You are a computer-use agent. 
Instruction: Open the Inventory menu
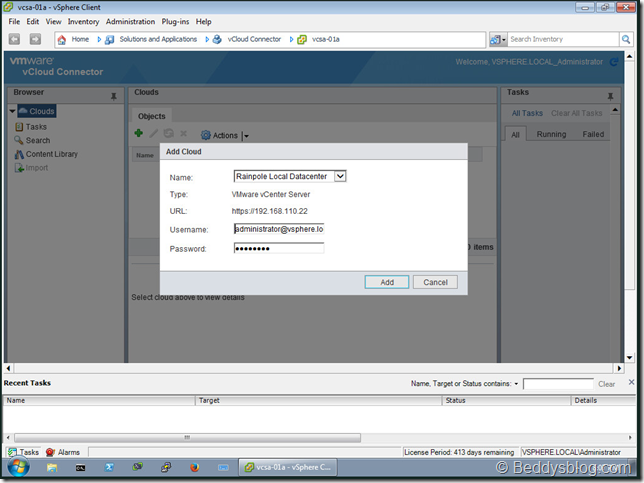coord(83,21)
